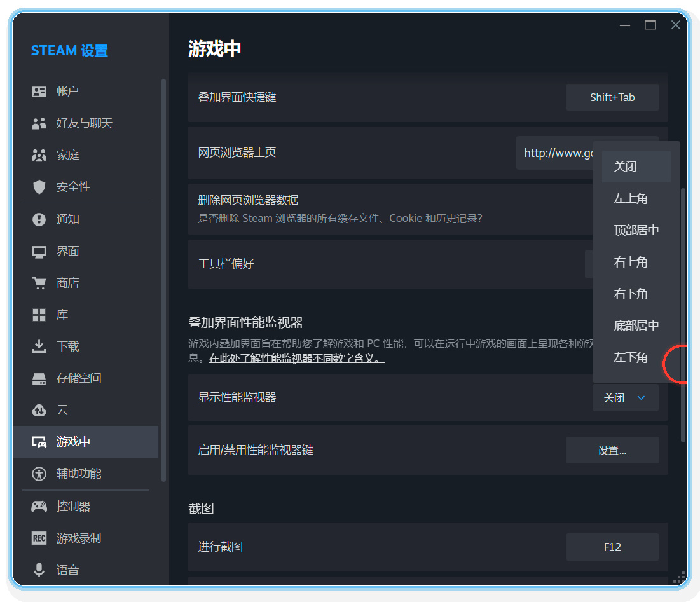Click the sidebar vertical scrollbar
This screenshot has height=602, width=700.
tap(163, 280)
